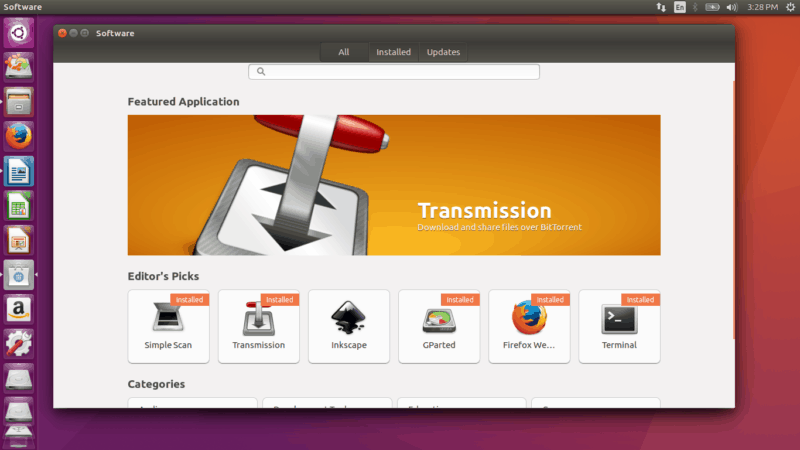Click 'Download and share files over BitTorrent' text
Screen dimensions: 800x450
click(499, 227)
